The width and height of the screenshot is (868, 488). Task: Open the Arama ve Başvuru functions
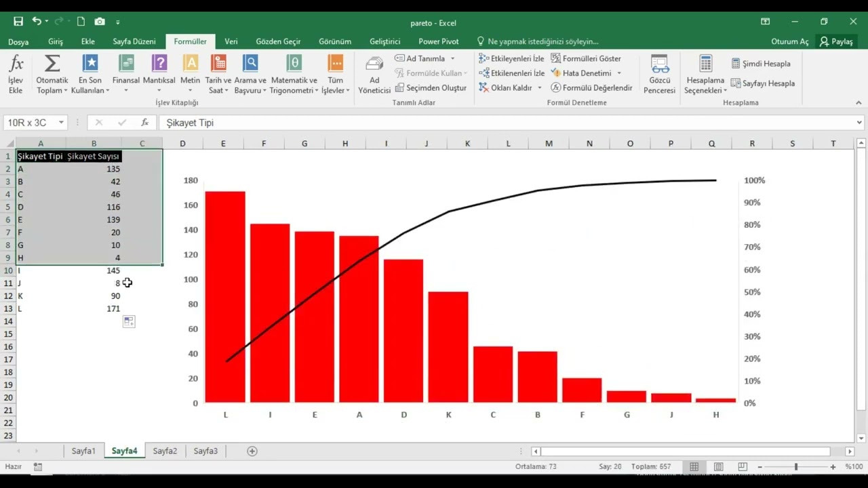(x=250, y=74)
